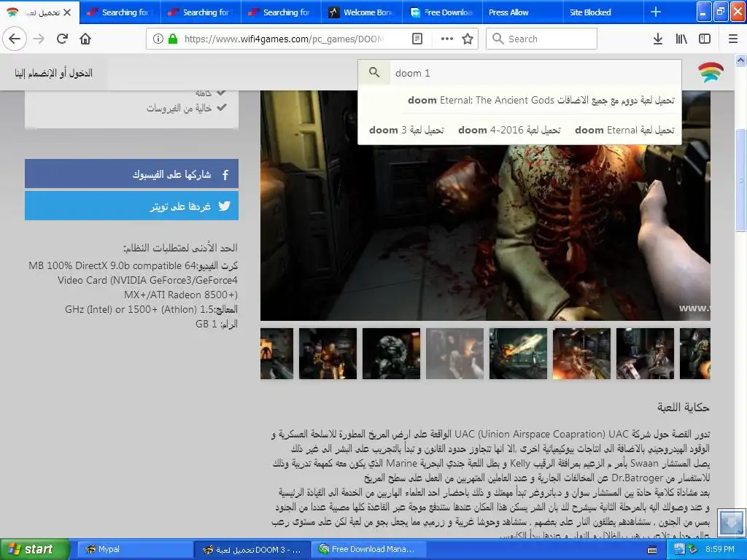This screenshot has width=747, height=560.
Task: Click the 'الحد الأدنى لمتطلبات النظام' requirements heading
Action: (180, 248)
